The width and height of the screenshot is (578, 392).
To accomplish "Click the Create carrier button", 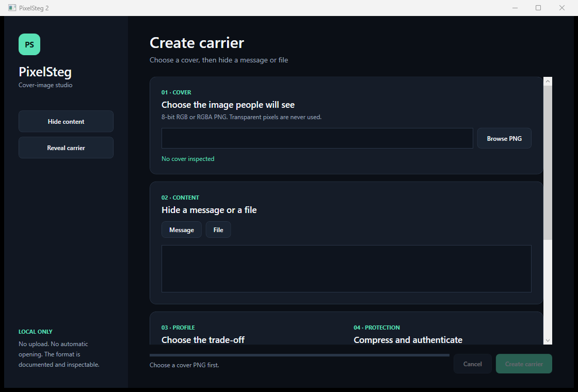I will click(x=524, y=364).
